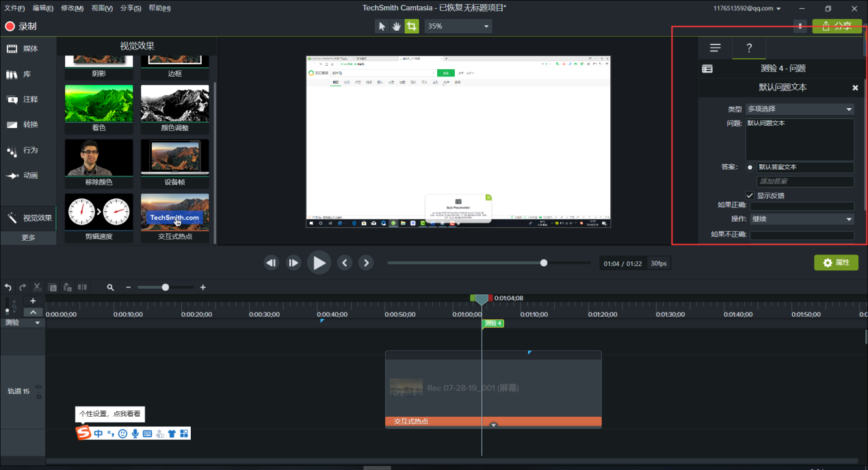Click the 属性 properties button

[x=836, y=263]
